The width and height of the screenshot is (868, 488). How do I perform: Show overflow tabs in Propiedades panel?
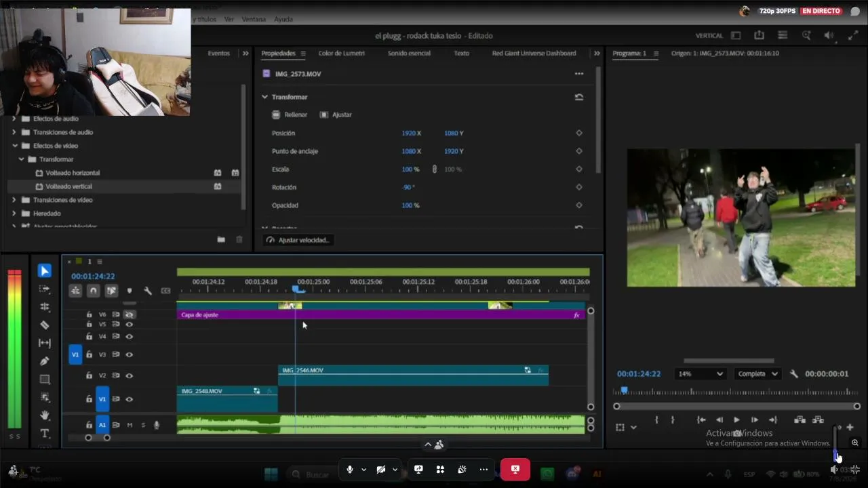click(x=597, y=54)
